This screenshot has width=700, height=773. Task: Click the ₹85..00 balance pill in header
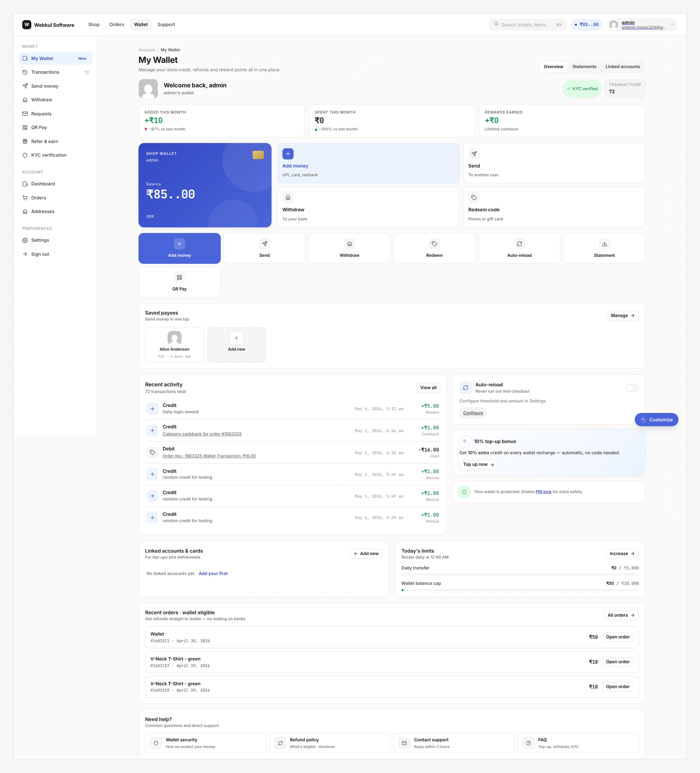587,24
